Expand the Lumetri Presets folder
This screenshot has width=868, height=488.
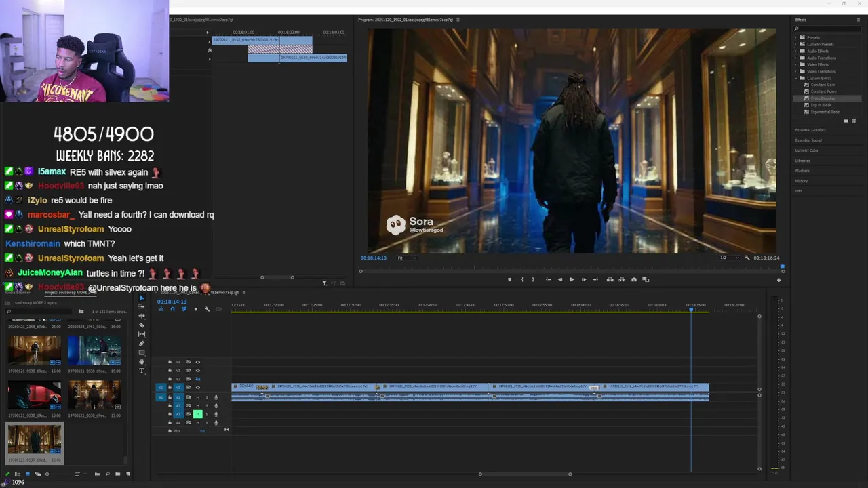point(797,44)
